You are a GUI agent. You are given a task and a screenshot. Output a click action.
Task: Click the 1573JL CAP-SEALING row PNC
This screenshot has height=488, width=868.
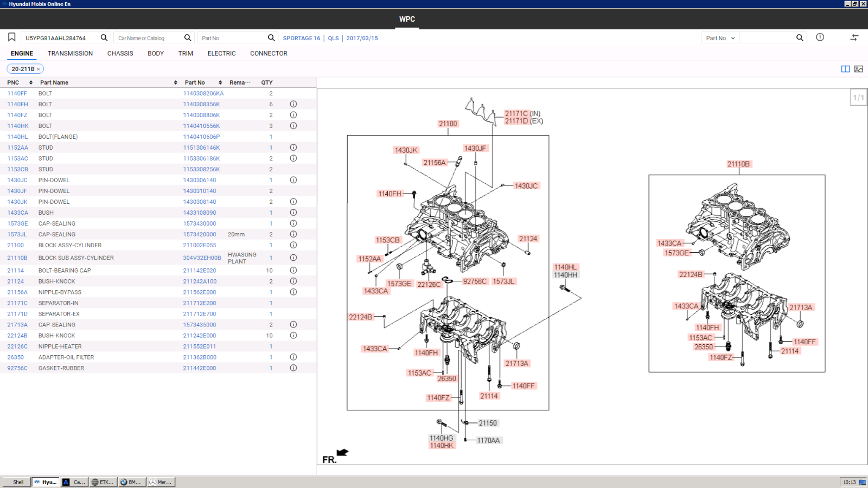click(x=17, y=234)
